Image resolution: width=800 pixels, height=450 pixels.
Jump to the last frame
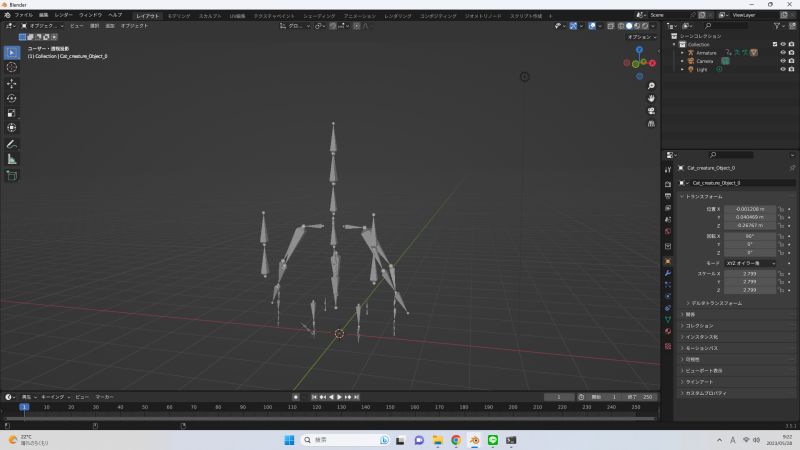(357, 397)
